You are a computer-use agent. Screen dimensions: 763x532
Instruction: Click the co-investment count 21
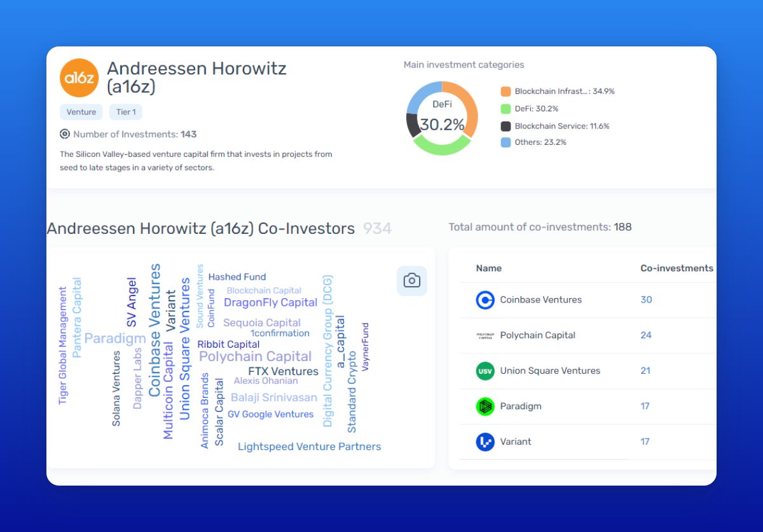pos(645,371)
